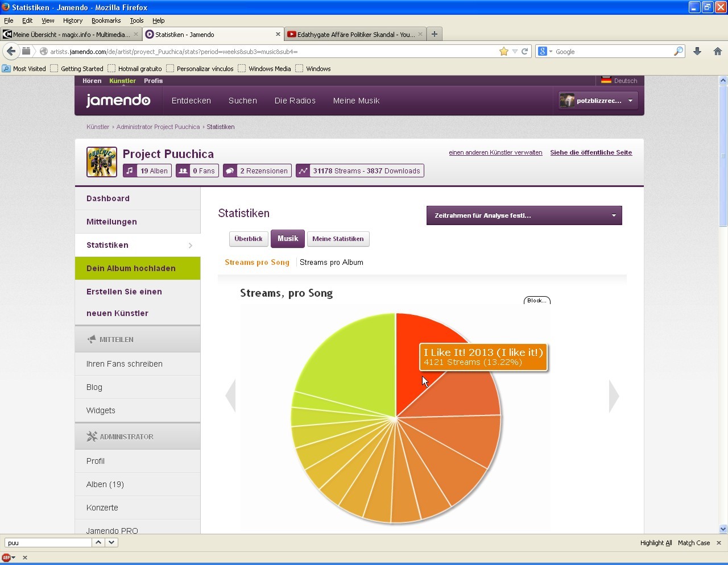Screen dimensions: 728x565
Task: Click the Dein Album hochladen button
Action: click(130, 268)
